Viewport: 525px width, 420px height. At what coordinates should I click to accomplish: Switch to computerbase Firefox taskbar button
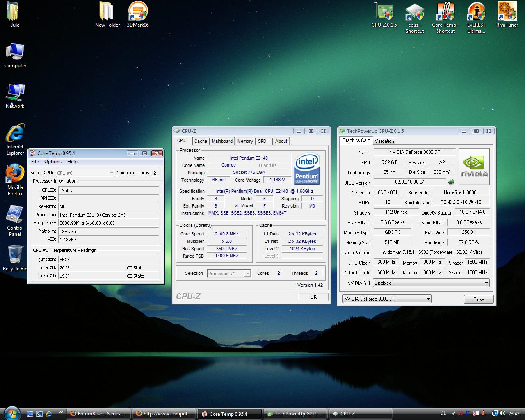tap(164, 414)
